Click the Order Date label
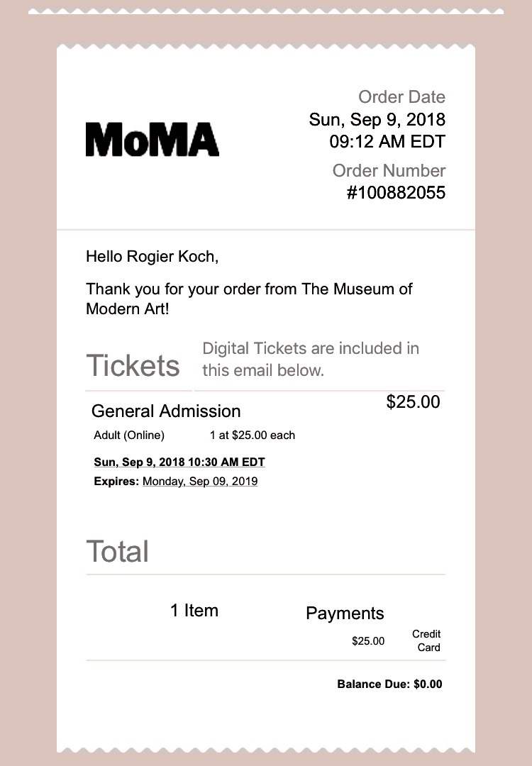The image size is (532, 766). 402,96
